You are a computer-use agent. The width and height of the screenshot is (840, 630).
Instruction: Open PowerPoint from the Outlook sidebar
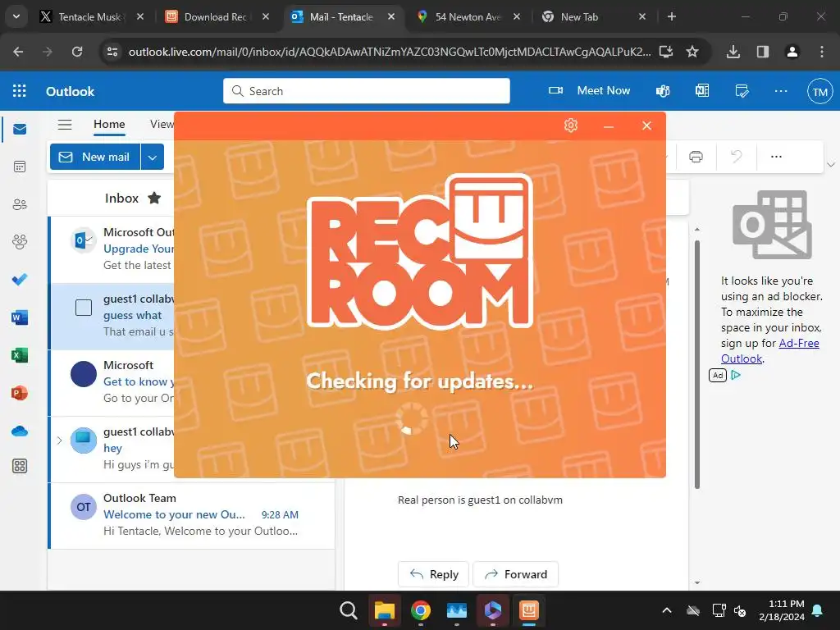pos(20,393)
